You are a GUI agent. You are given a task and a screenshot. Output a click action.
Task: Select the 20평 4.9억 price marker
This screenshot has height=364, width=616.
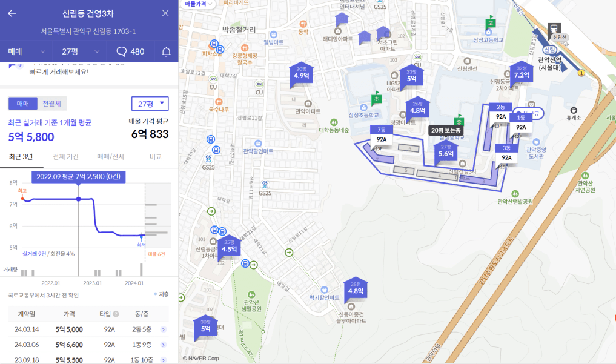tap(301, 73)
